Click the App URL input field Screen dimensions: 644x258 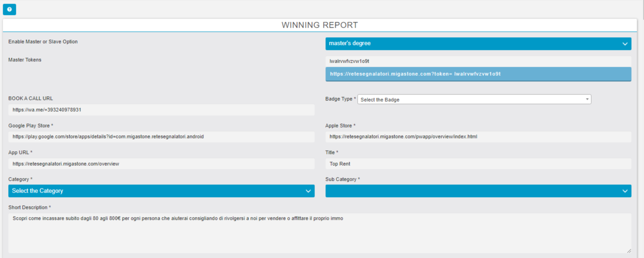pos(161,164)
